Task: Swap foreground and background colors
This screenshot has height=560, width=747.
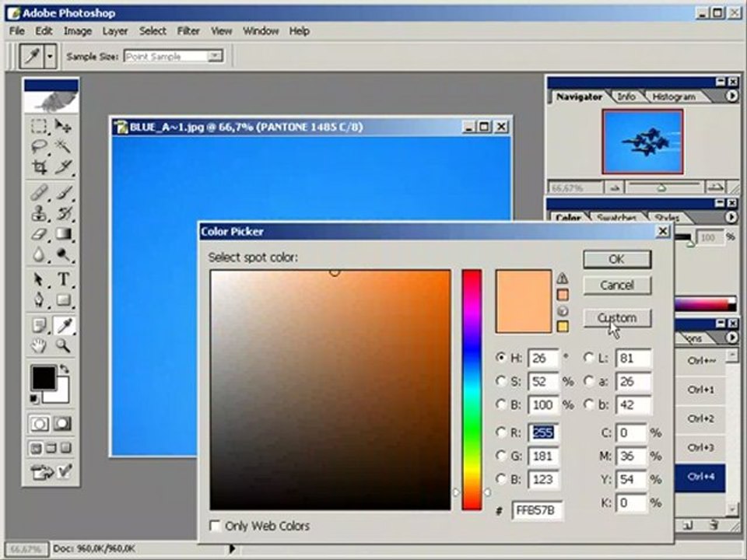Action: tap(64, 369)
